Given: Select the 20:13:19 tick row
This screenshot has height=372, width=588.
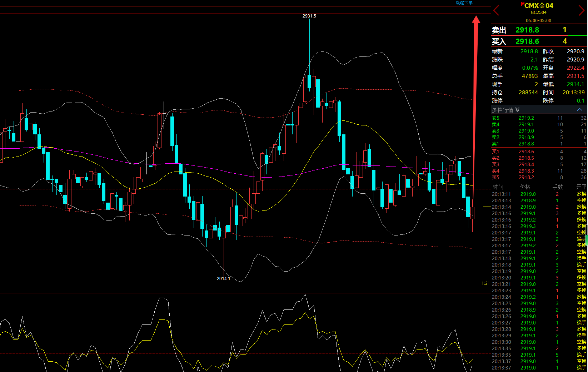Looking at the screenshot, I should (539, 271).
